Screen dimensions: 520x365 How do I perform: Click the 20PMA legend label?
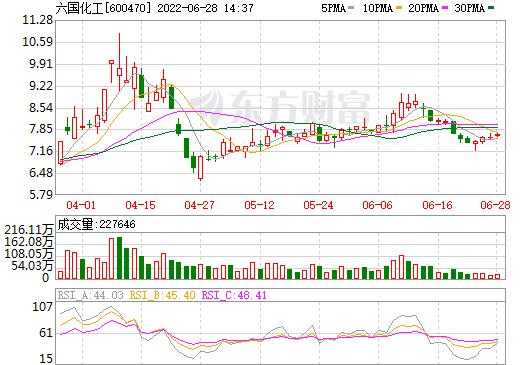coord(423,8)
